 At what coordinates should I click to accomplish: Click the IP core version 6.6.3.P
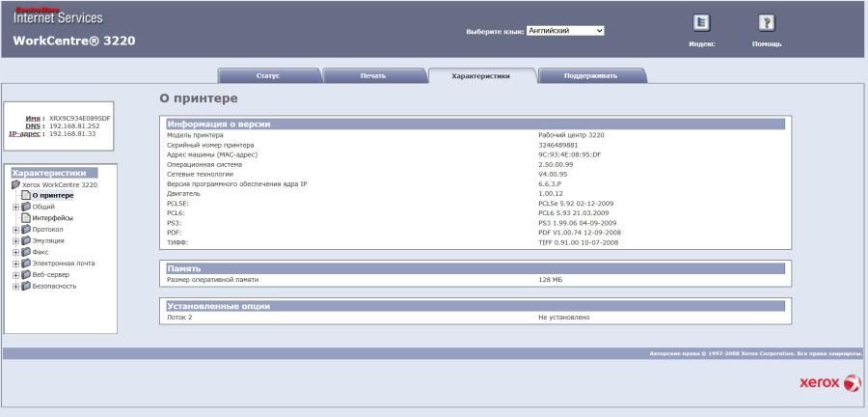[x=551, y=183]
